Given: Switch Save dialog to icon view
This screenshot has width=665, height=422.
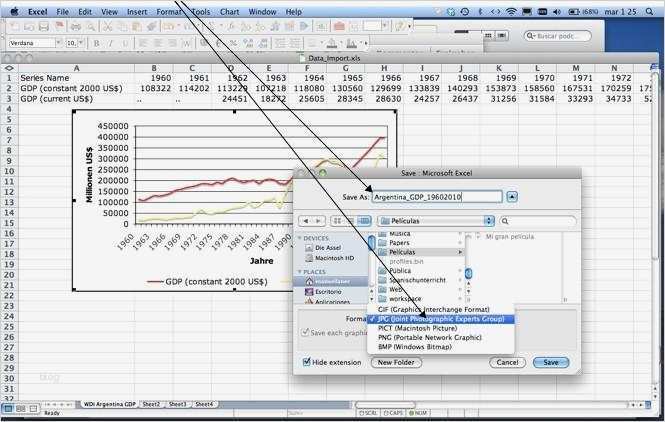Looking at the screenshot, I should click(337, 221).
